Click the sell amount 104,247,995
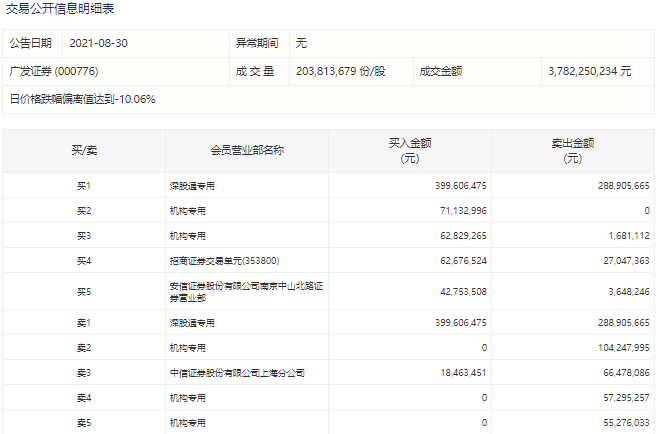The width and height of the screenshot is (658, 434). [624, 348]
